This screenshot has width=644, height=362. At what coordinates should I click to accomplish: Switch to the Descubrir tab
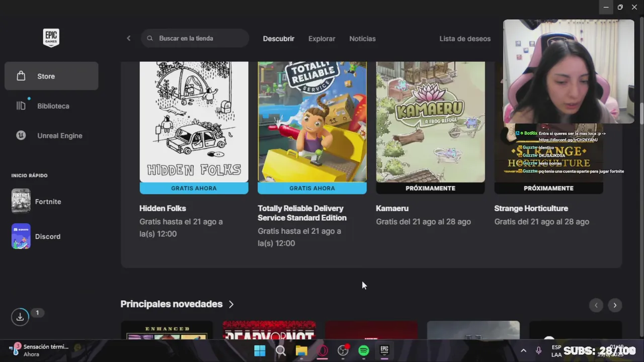coord(278,39)
